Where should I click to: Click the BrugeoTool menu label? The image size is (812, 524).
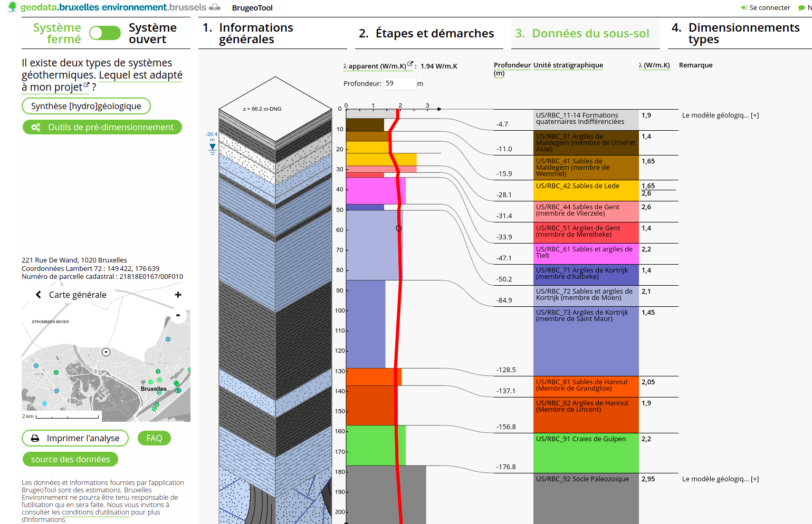[x=252, y=8]
